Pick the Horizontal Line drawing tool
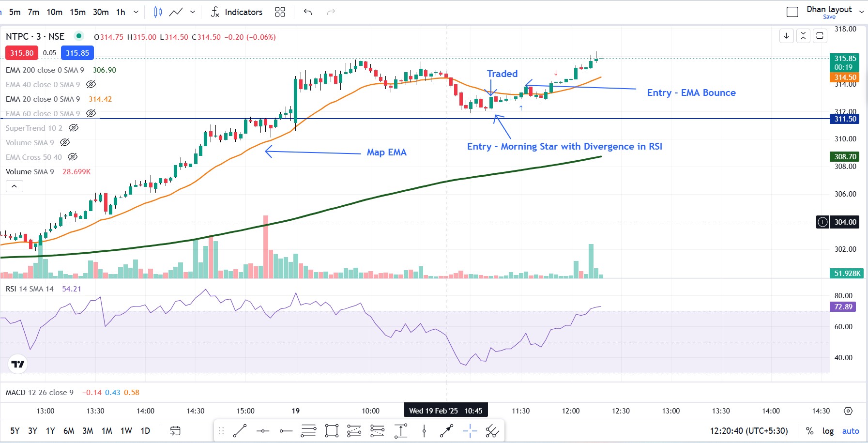This screenshot has height=443, width=868. pyautogui.click(x=263, y=430)
